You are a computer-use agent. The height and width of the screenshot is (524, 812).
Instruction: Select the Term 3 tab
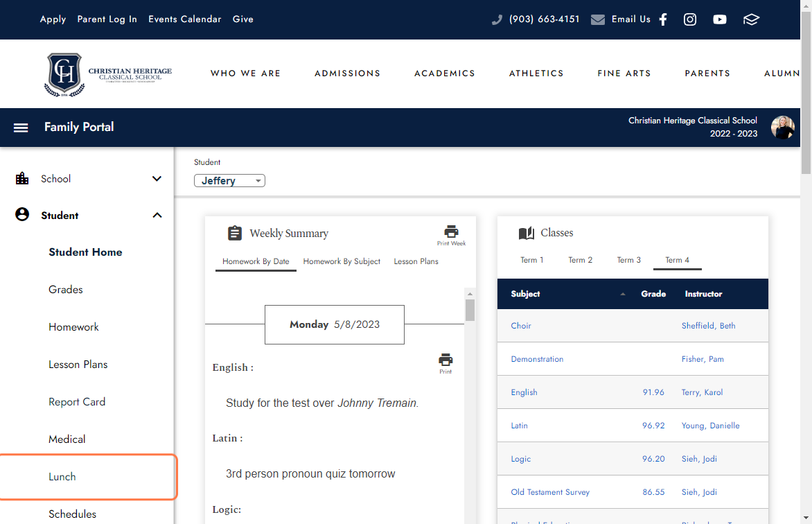pyautogui.click(x=628, y=260)
